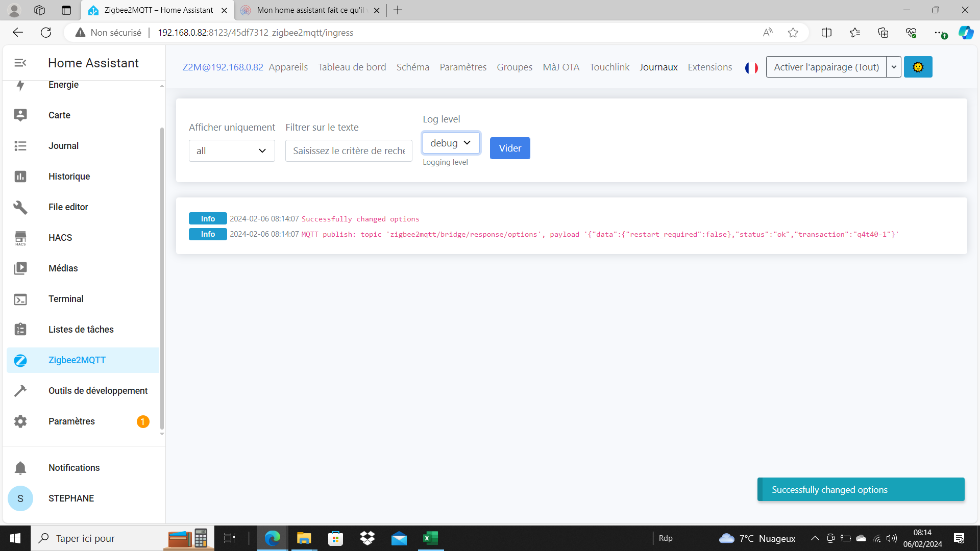Click the MQTT publish log entry text

pyautogui.click(x=600, y=234)
